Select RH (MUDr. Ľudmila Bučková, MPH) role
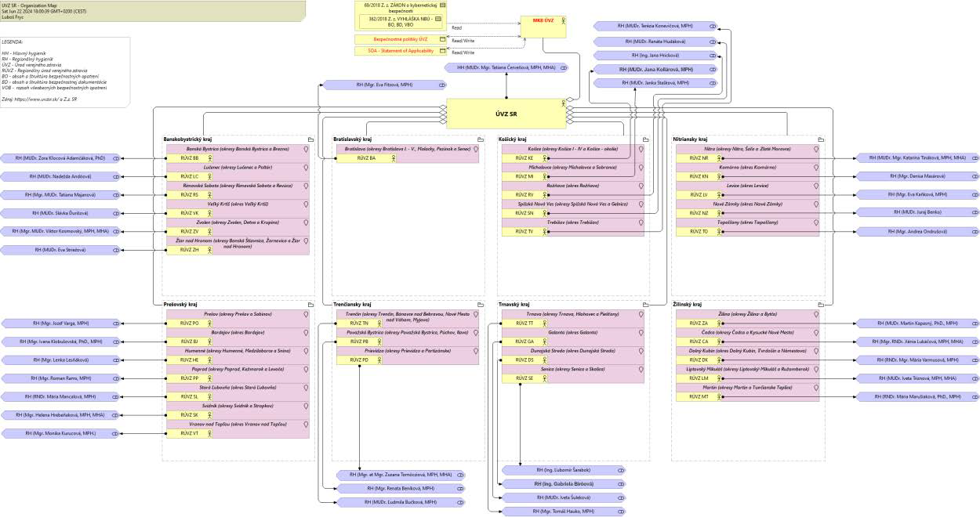This screenshot has height=517, width=980. (401, 502)
